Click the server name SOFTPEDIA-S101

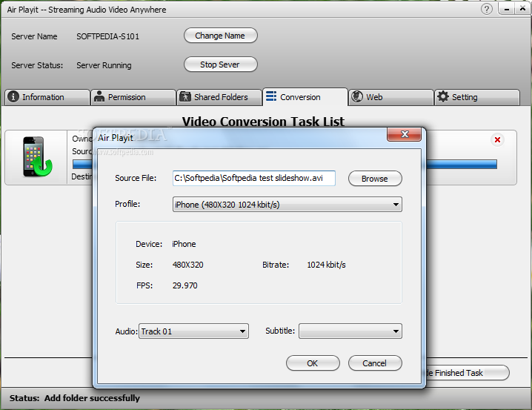point(108,36)
